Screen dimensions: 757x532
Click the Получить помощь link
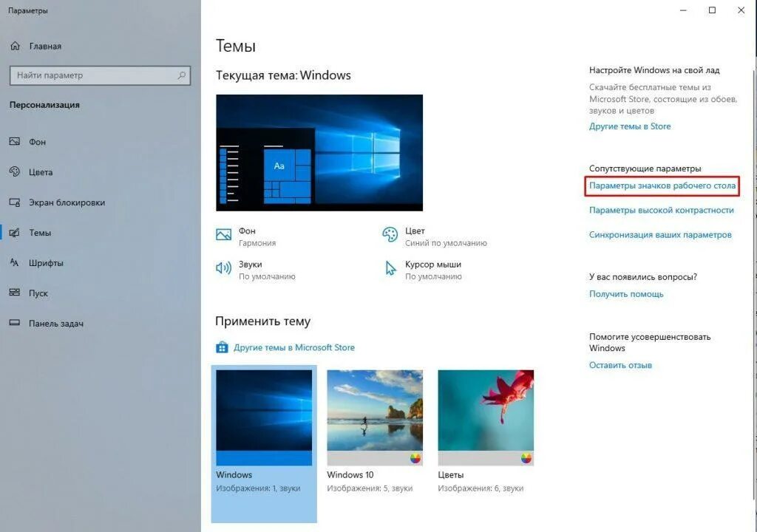[626, 294]
